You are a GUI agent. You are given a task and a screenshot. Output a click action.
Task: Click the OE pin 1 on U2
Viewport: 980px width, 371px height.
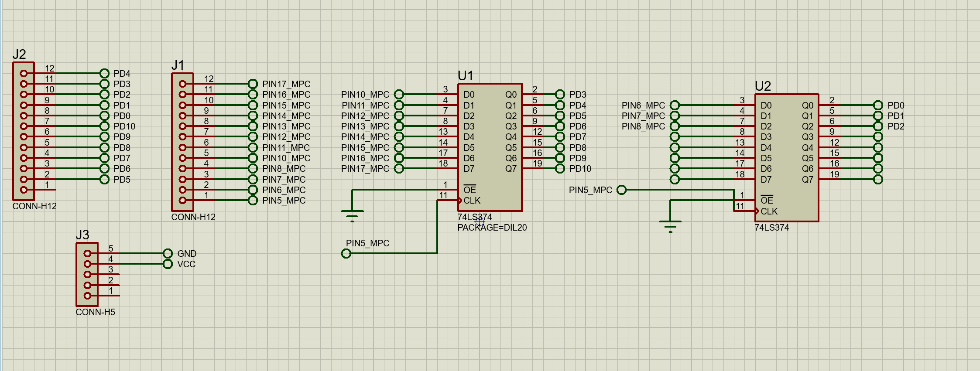(744, 200)
